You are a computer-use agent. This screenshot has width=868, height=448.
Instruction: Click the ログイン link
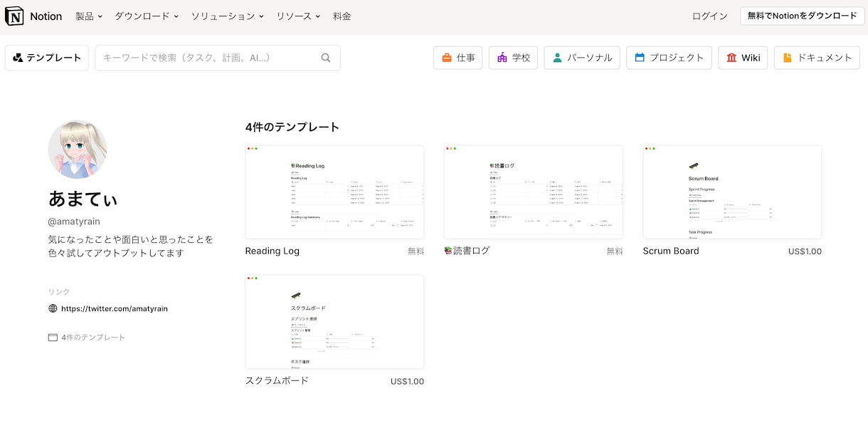coord(710,16)
